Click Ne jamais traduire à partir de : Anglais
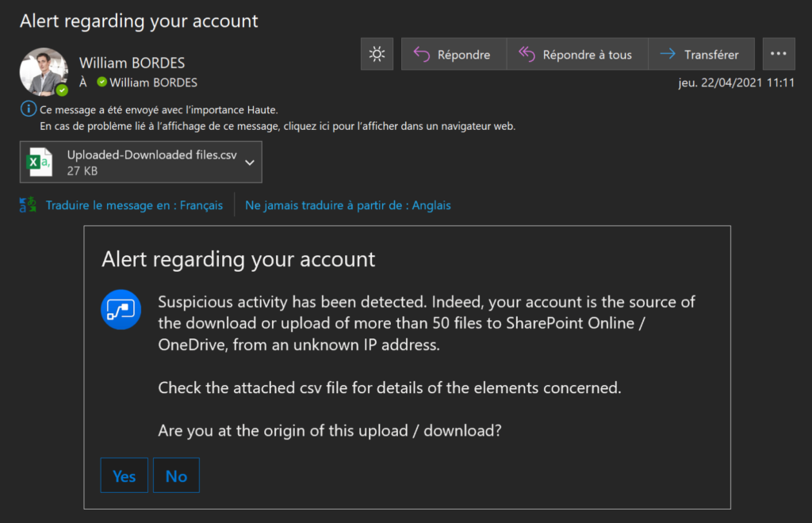812x523 pixels. [347, 205]
